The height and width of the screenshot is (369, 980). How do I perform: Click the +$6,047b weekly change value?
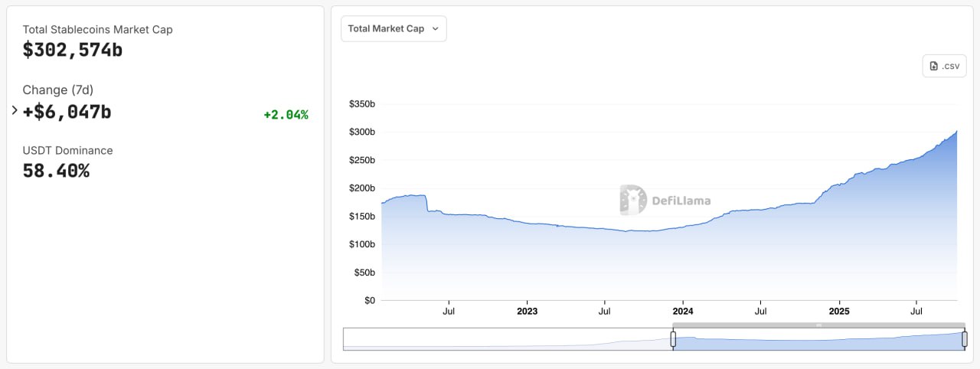67,112
